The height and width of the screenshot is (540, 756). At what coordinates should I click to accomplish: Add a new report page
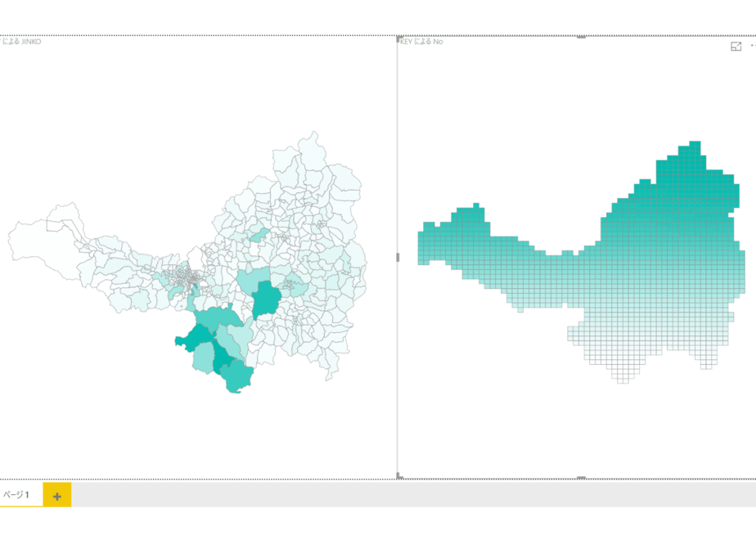(57, 496)
